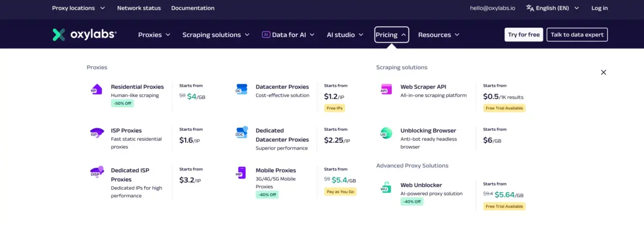Image resolution: width=644 pixels, height=229 pixels.
Task: Click the Dedicated ISP Proxies DISP icon
Action: (97, 172)
